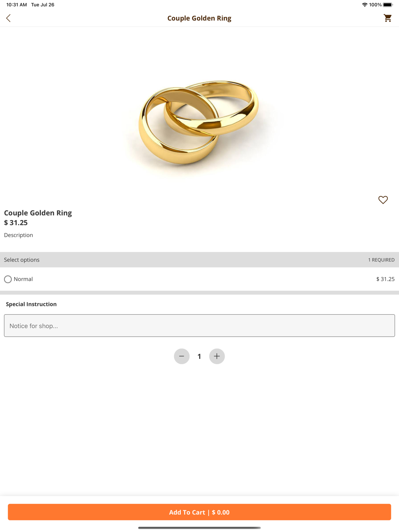Tap the battery indicator icon
This screenshot has height=532, width=399.
point(388,5)
